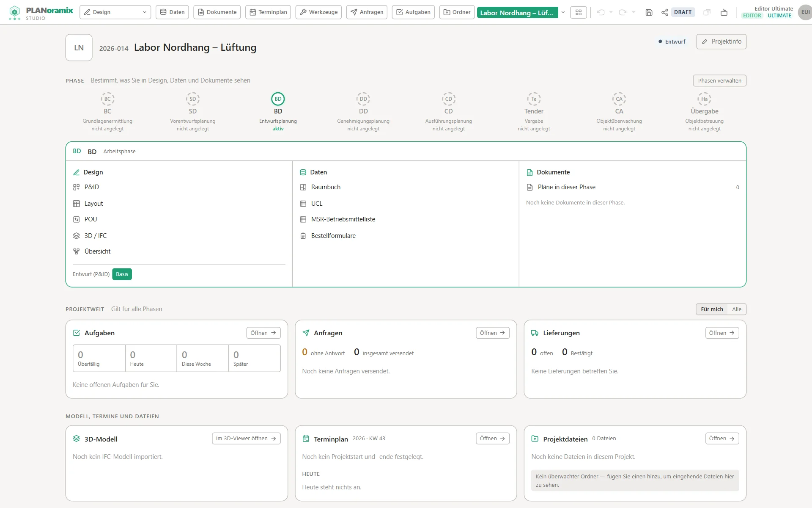
Task: Open the redo history dropdown arrow
Action: pyautogui.click(x=633, y=12)
